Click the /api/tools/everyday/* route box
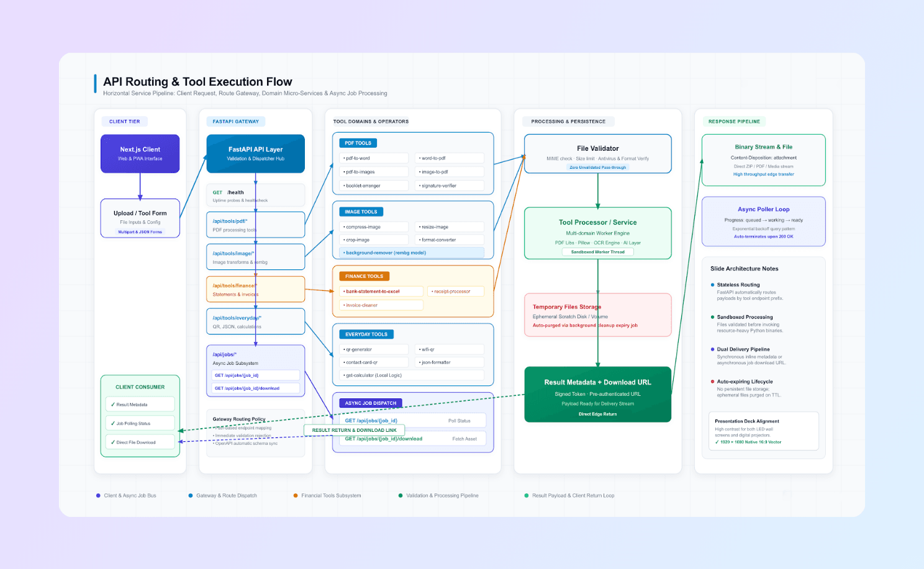924x569 pixels. (x=255, y=321)
